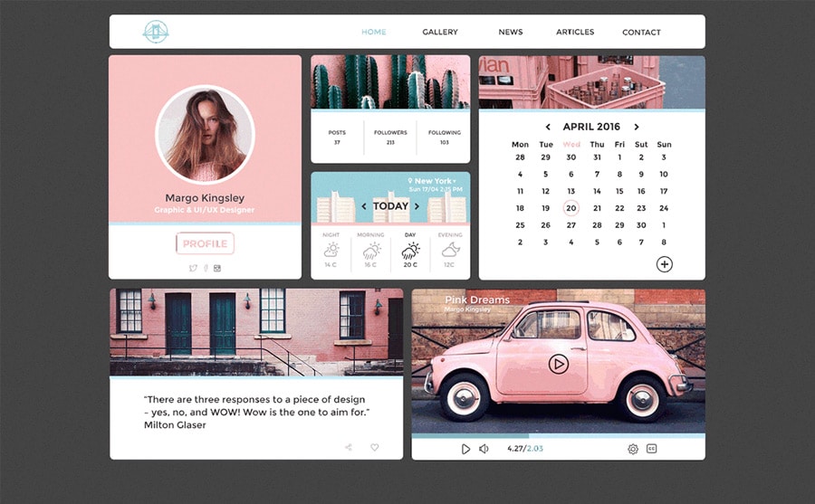This screenshot has width=815, height=504.
Task: Select the DAY weather icon at 20 C
Action: [x=410, y=251]
